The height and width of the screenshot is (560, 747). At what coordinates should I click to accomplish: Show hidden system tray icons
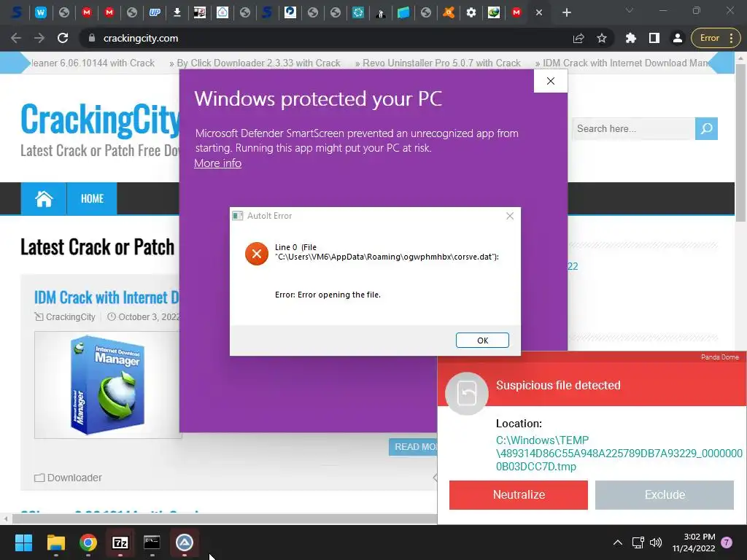tap(617, 542)
